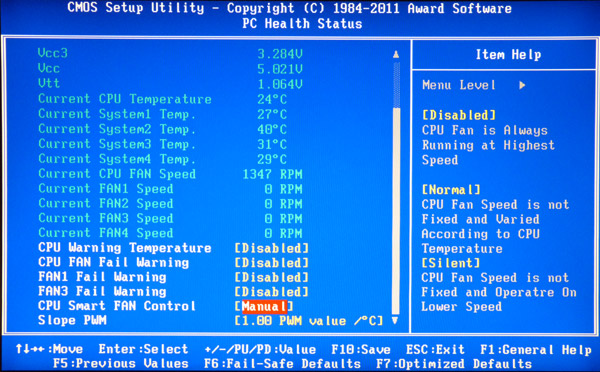Select the CPU Warning Temperature label
This screenshot has height=372, width=600.
pos(125,248)
